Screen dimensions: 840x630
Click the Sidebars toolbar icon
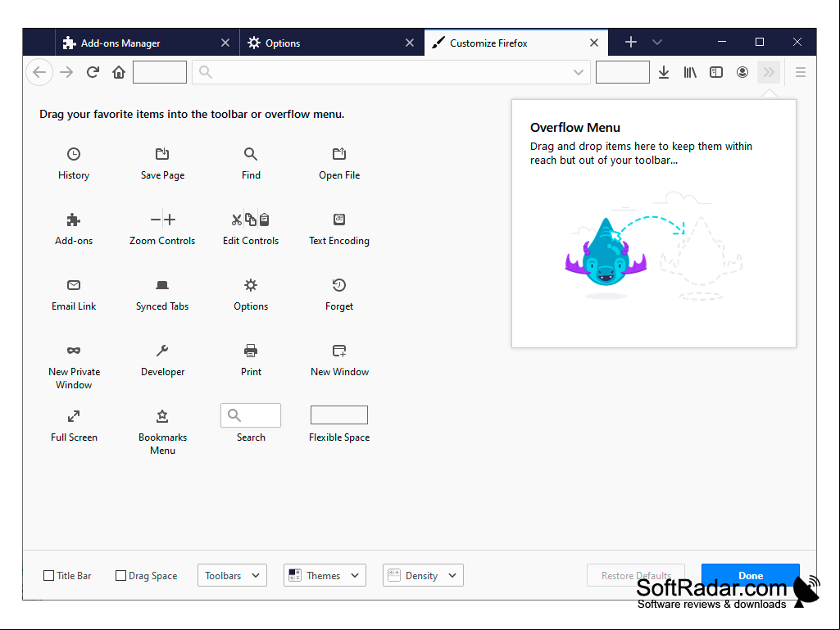(x=716, y=72)
